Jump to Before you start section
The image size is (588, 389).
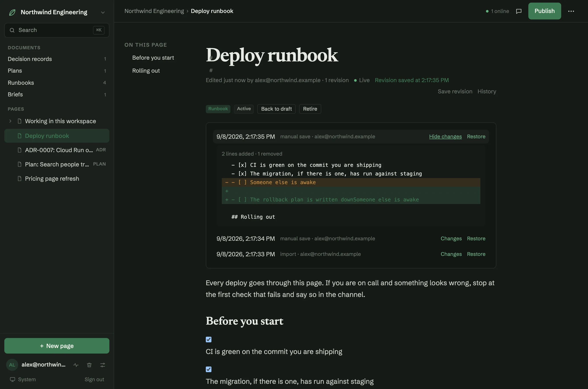[x=153, y=57]
